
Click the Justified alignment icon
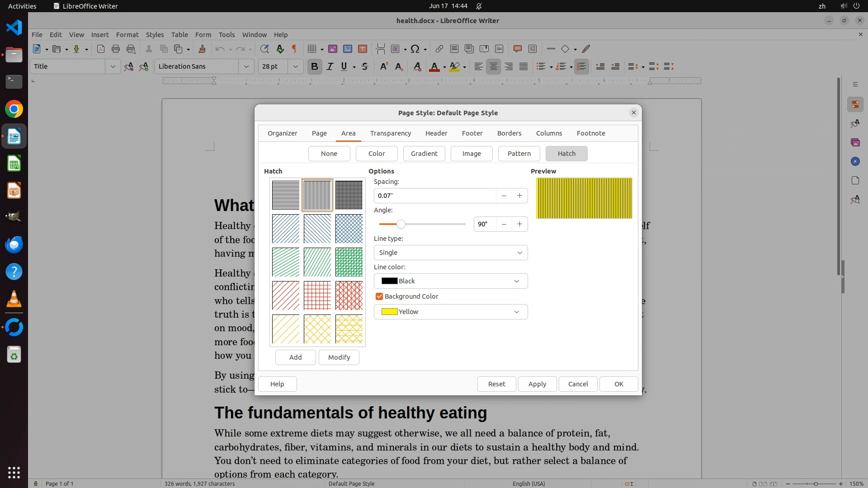coord(524,66)
